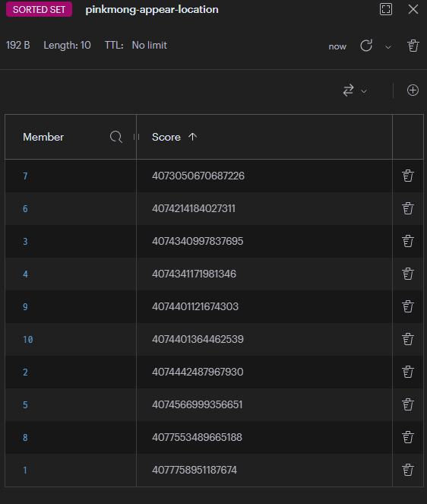Image resolution: width=427 pixels, height=504 pixels.
Task: Search members with magnifier icon
Action: pos(115,137)
